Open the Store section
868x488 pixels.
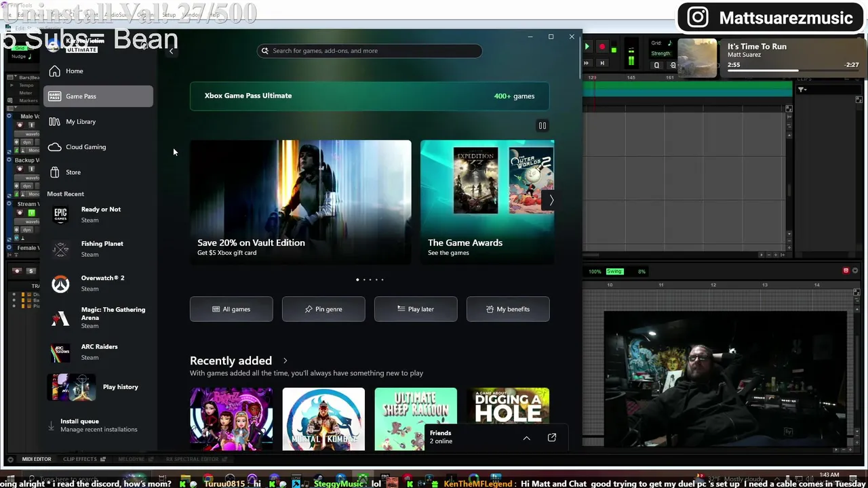[x=98, y=172]
